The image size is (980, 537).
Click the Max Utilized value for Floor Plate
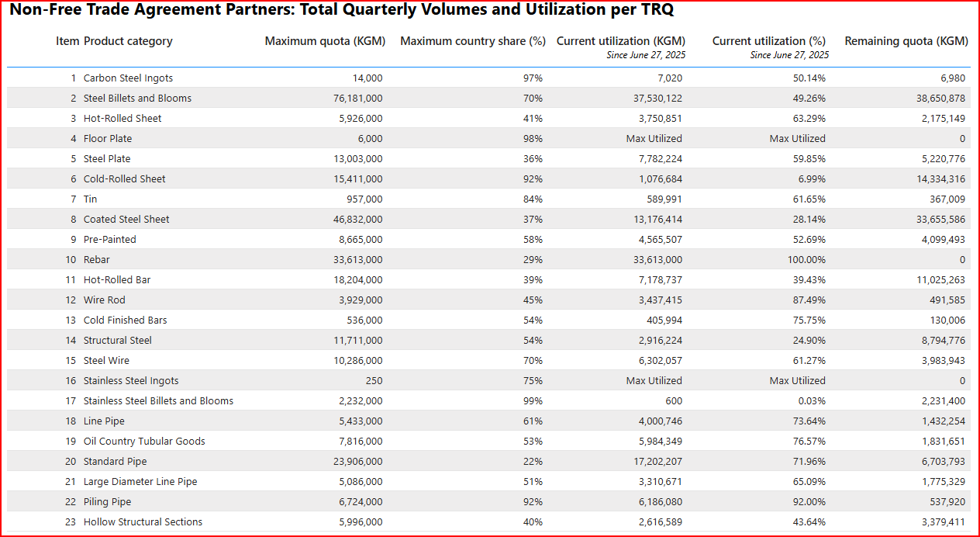pos(657,138)
